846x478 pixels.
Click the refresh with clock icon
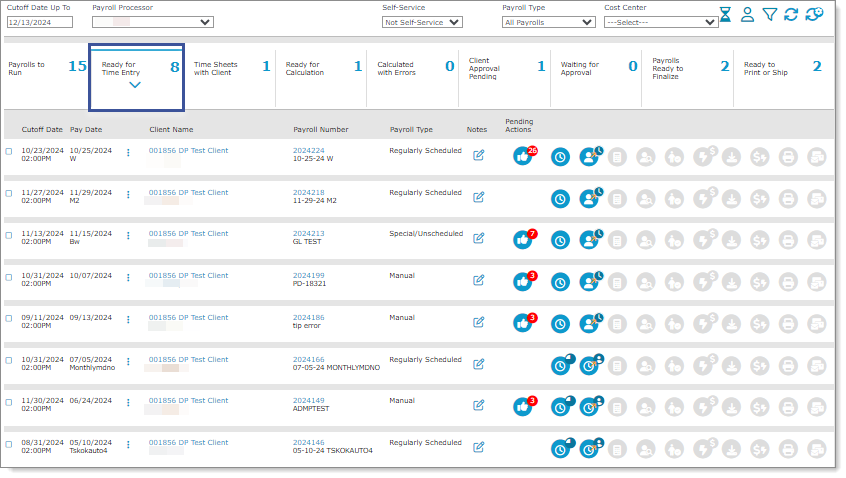pos(814,14)
